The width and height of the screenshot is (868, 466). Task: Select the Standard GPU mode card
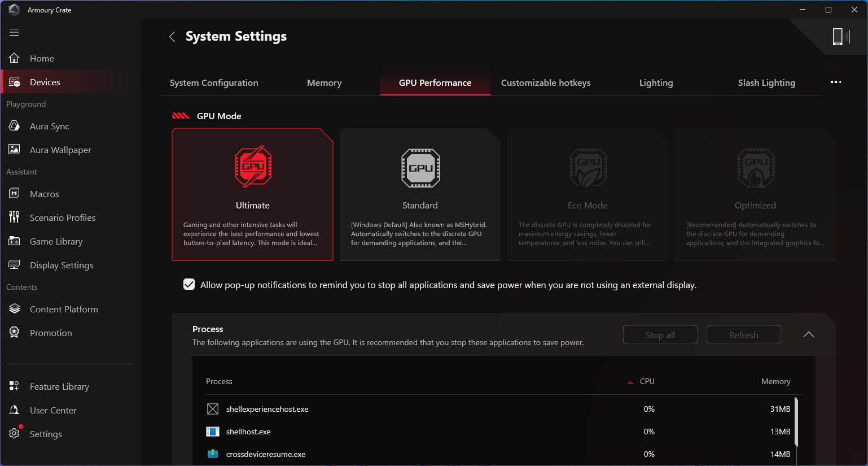pos(420,194)
